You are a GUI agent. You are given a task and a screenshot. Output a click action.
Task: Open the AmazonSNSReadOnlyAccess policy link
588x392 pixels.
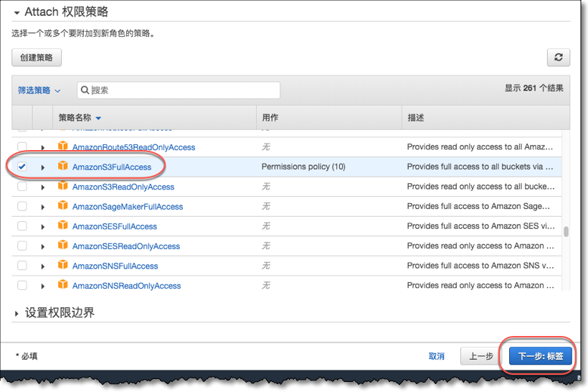tap(126, 286)
